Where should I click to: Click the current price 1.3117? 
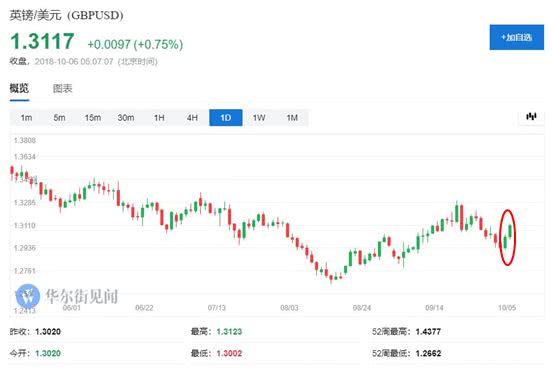pyautogui.click(x=42, y=41)
